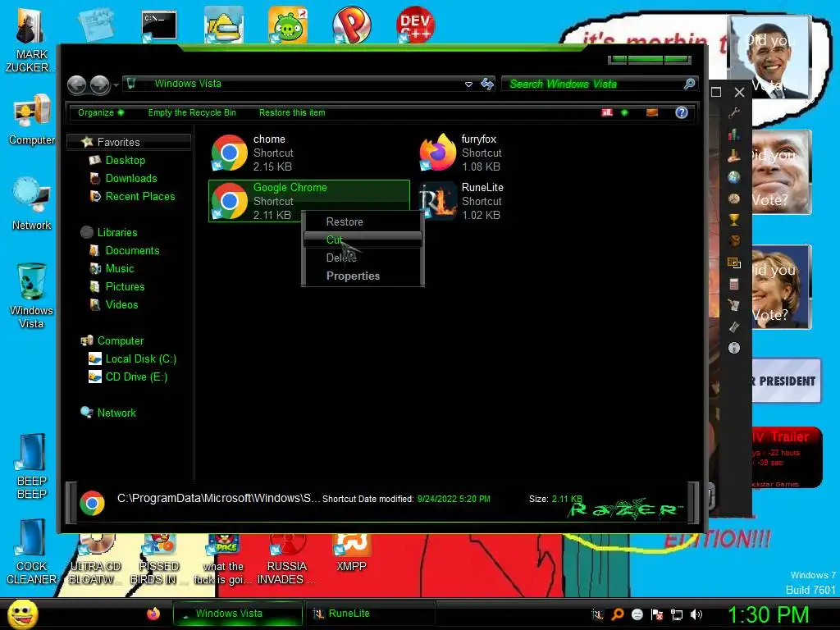Toggle the preview pane icon
The height and width of the screenshot is (630, 840).
click(x=652, y=112)
